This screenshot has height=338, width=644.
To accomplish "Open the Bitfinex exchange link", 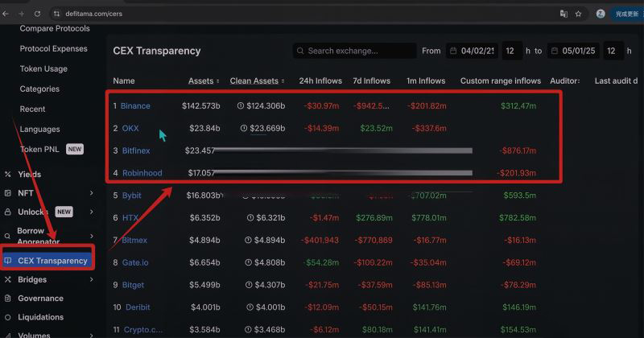I will 136,150.
